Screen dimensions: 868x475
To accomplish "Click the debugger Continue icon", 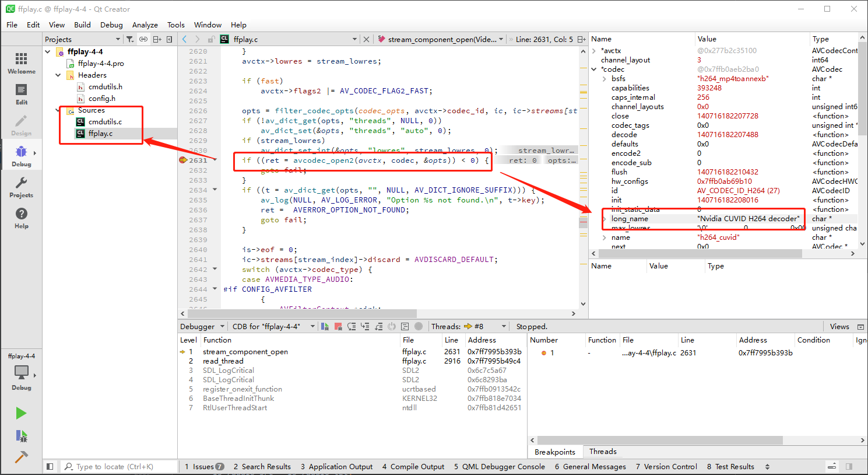I will click(325, 326).
